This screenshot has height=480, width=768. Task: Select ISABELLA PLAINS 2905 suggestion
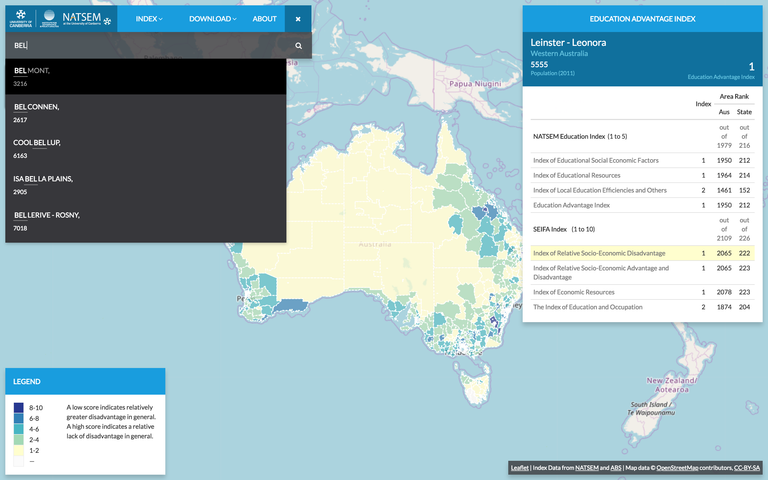tap(145, 185)
